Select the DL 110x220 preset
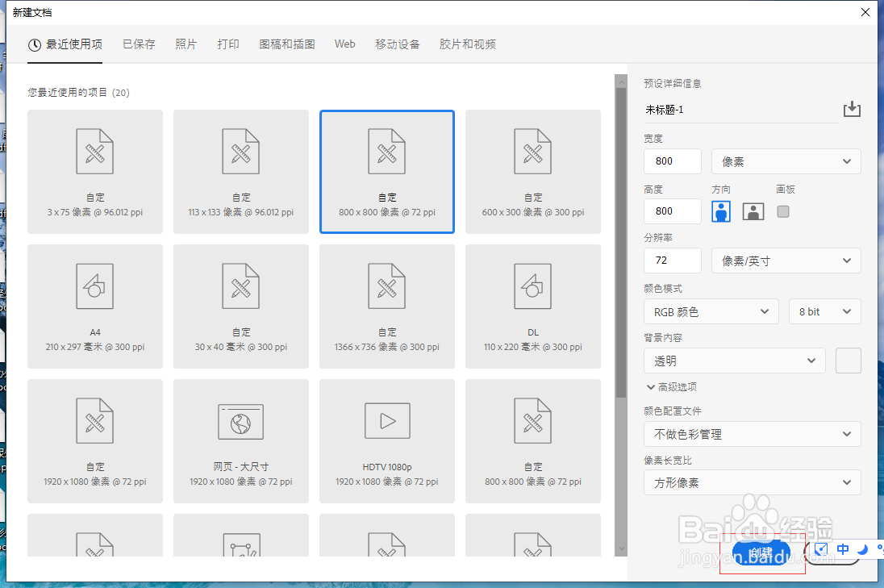Viewport: 884px width, 588px height. tap(532, 306)
